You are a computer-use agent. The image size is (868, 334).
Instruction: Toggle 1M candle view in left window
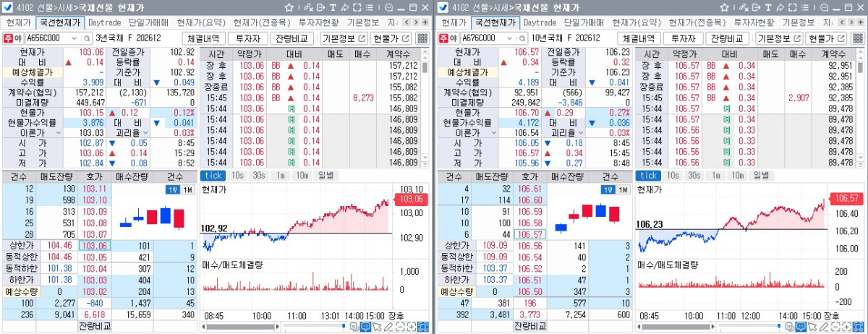186,189
